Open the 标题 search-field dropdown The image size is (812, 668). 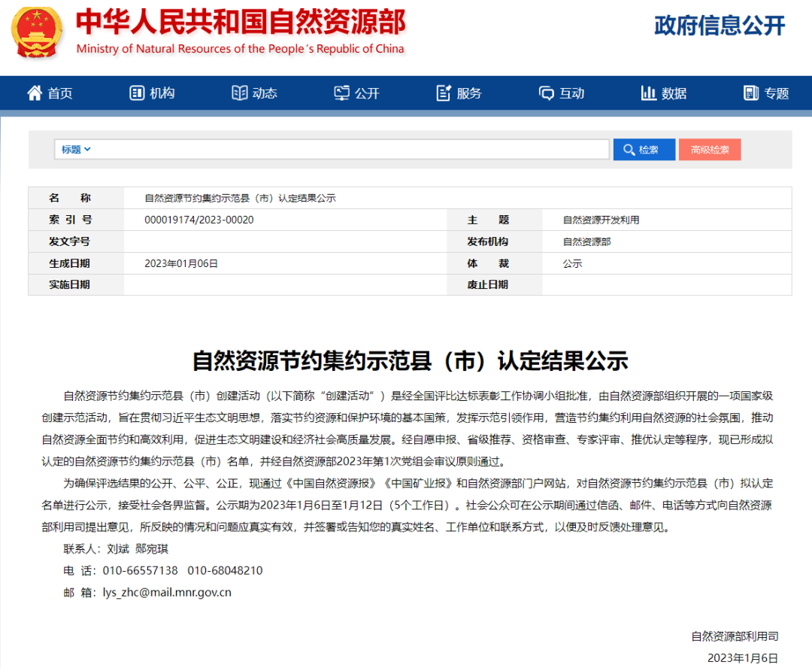coord(73,149)
